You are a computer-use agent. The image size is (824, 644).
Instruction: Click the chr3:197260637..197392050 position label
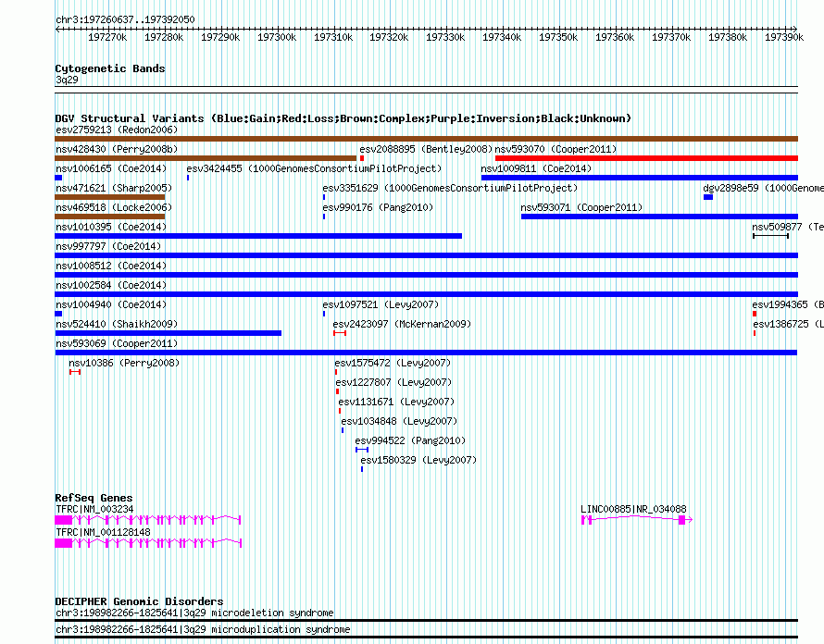[x=125, y=19]
